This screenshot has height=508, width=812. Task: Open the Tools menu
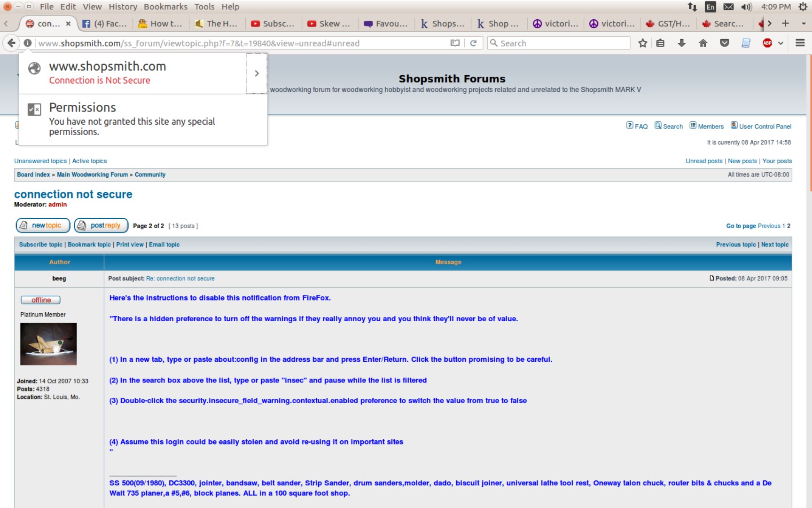click(204, 7)
